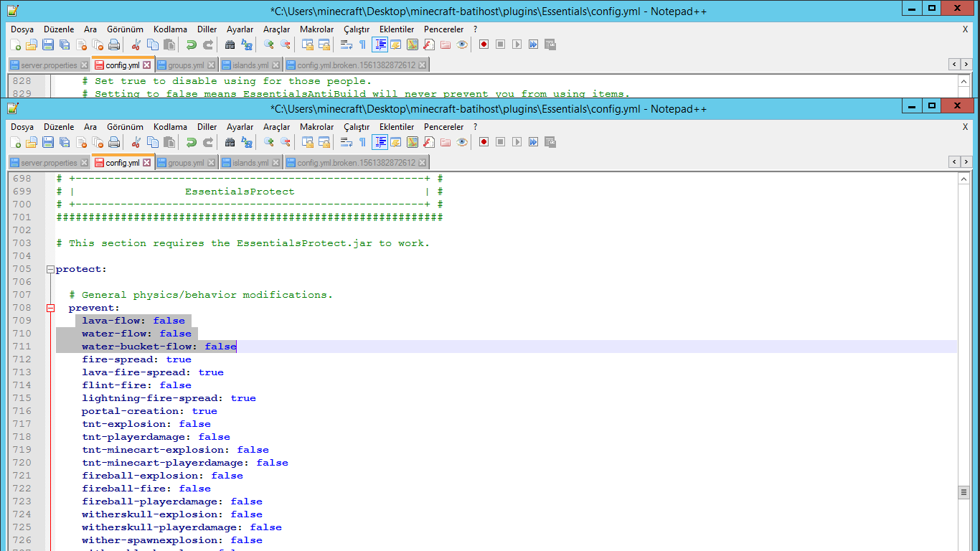Viewport: 980px width, 551px height.
Task: Print document using front window toolbar icon
Action: click(x=114, y=142)
